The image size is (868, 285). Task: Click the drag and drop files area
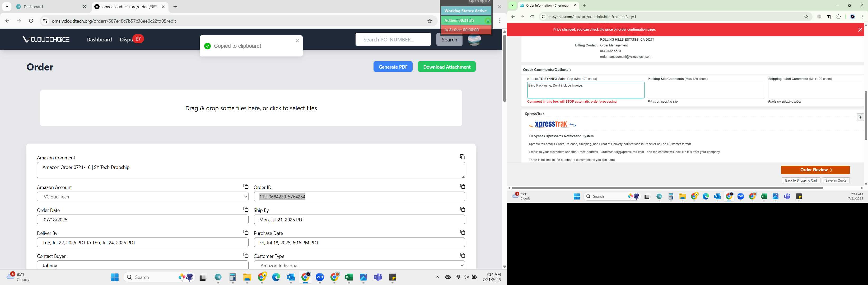[x=251, y=108]
